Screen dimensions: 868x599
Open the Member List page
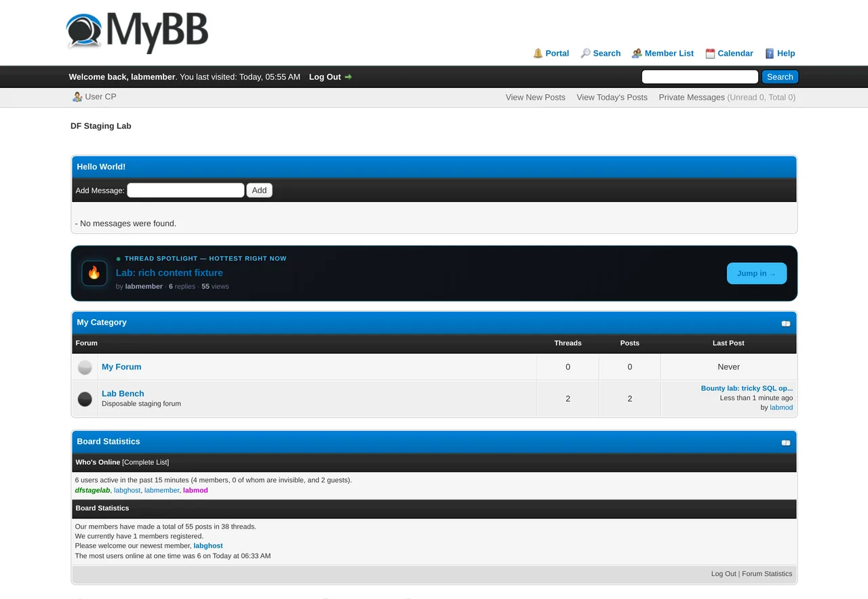pyautogui.click(x=669, y=54)
